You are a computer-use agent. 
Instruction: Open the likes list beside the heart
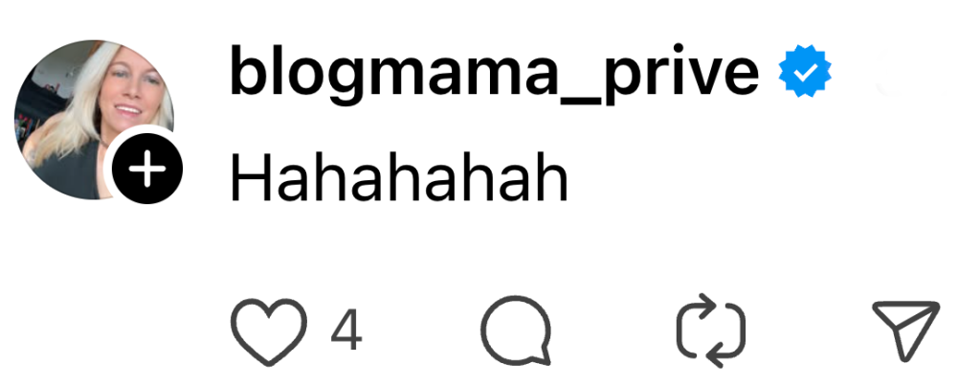(346, 331)
